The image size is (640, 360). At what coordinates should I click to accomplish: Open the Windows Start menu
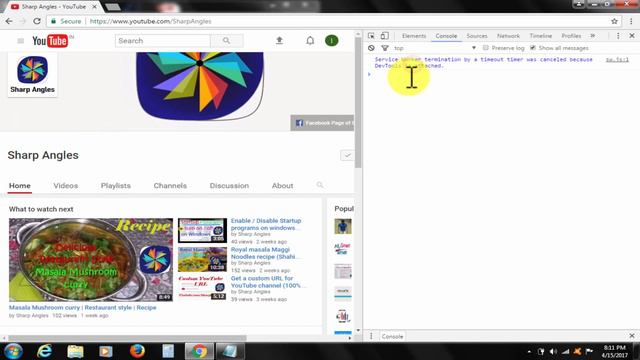point(13,351)
